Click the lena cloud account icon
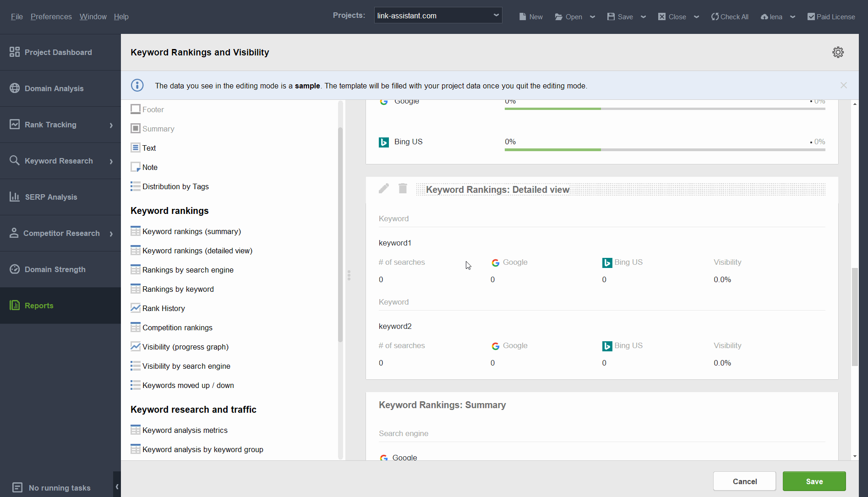Viewport: 868px width, 497px height. [x=764, y=16]
